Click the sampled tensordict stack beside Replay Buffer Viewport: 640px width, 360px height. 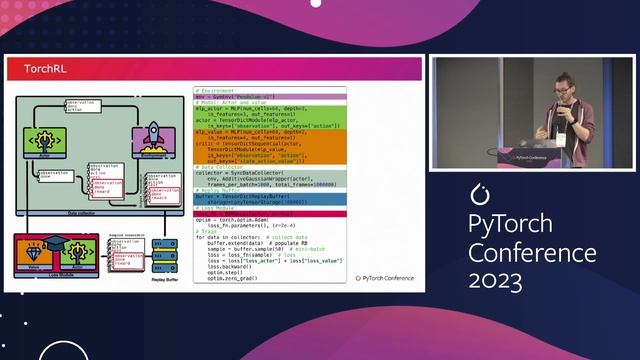tap(126, 255)
